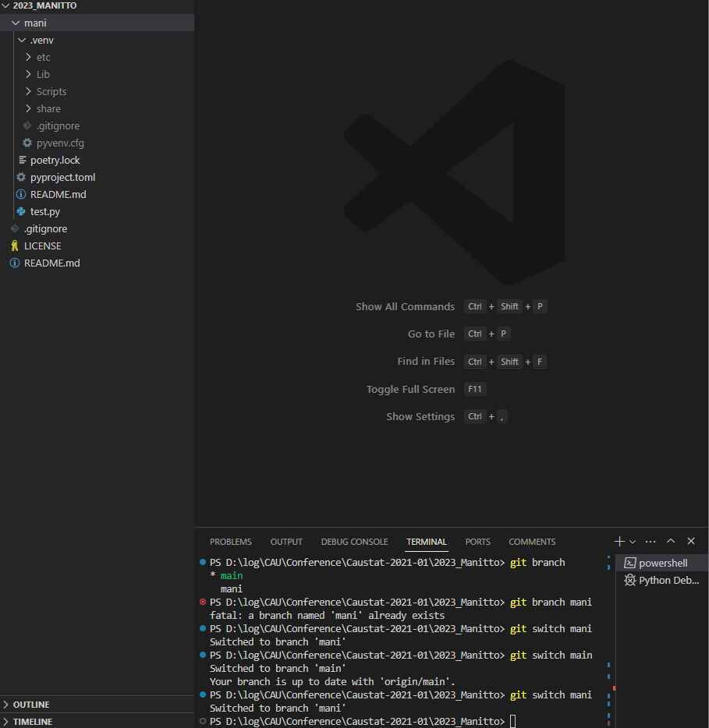The height and width of the screenshot is (728, 709).
Task: Click the Go to File label
Action: pyautogui.click(x=431, y=334)
